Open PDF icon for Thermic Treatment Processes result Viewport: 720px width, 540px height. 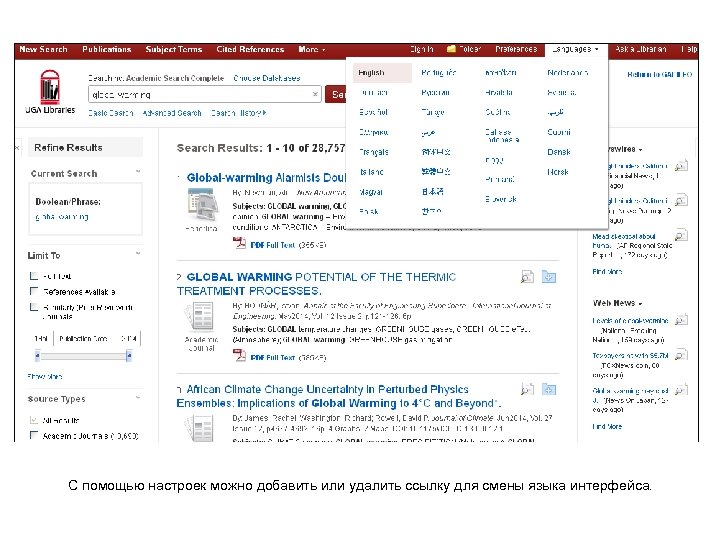239,355
